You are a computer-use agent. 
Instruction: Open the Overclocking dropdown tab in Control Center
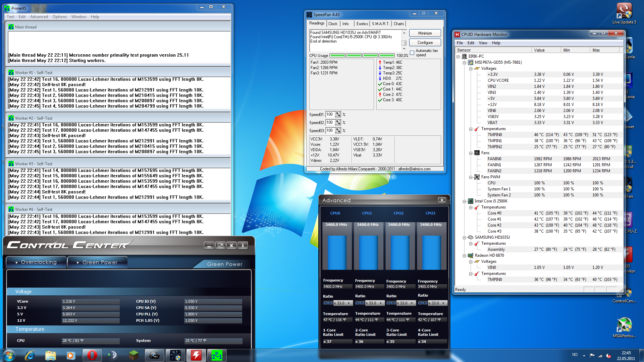pos(36,262)
